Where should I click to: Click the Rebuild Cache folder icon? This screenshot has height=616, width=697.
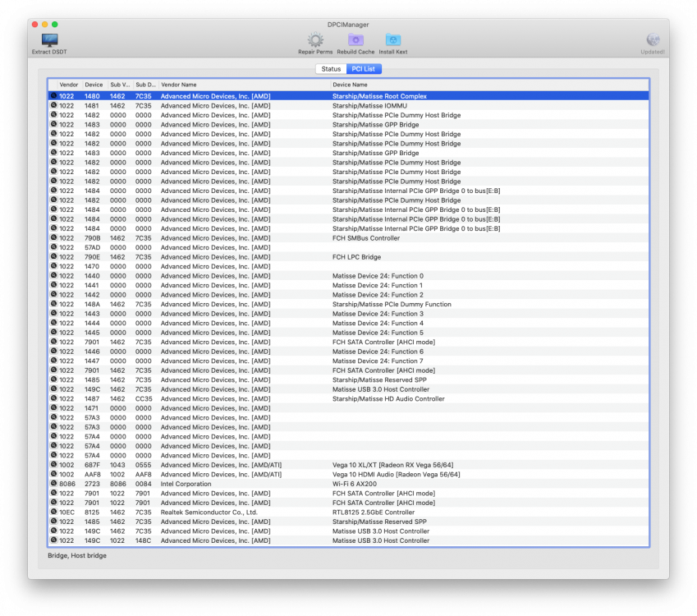[355, 39]
